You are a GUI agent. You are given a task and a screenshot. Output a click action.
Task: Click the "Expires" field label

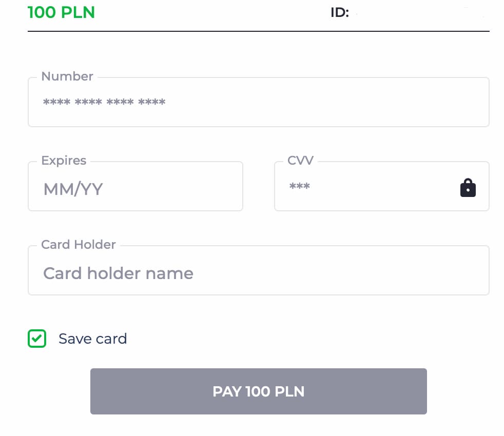click(64, 161)
